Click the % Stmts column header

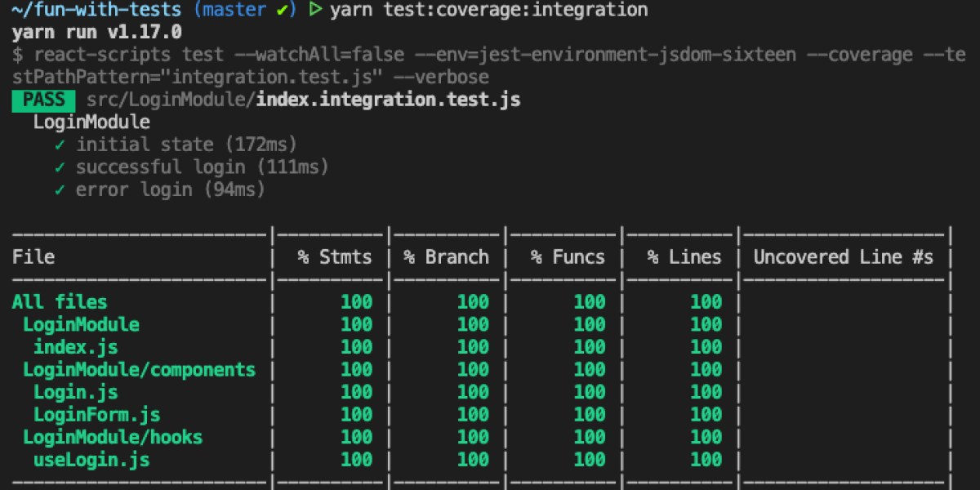[x=334, y=257]
